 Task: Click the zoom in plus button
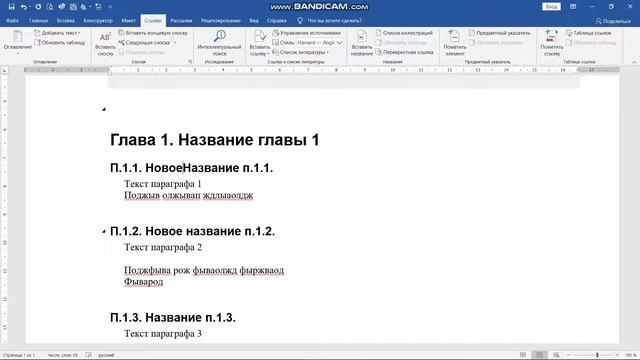coord(617,355)
